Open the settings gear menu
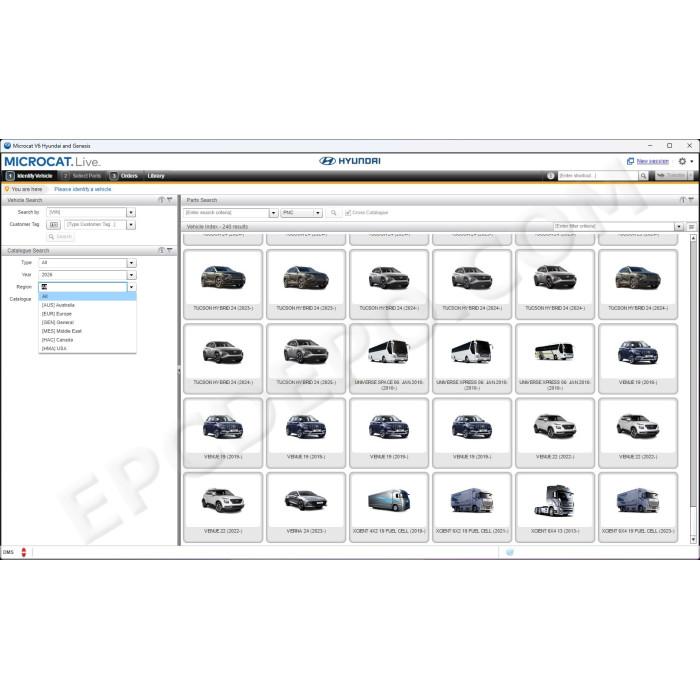Viewport: 700px width, 700px height. (x=682, y=161)
